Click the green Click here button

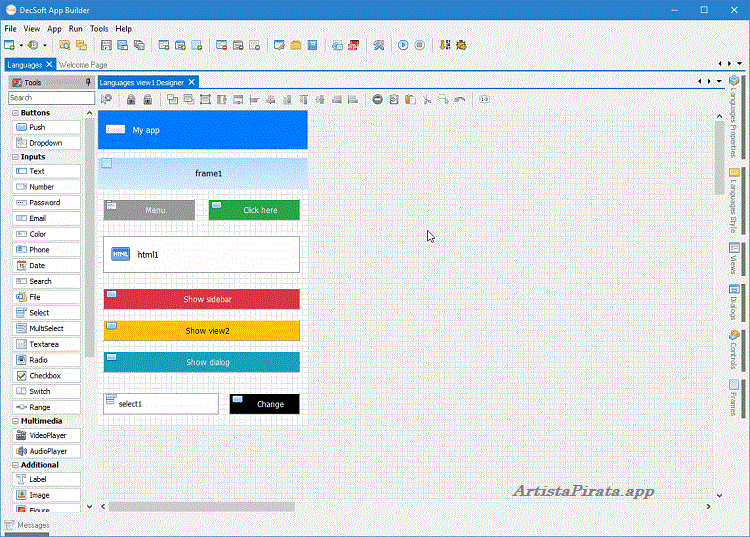coord(254,210)
